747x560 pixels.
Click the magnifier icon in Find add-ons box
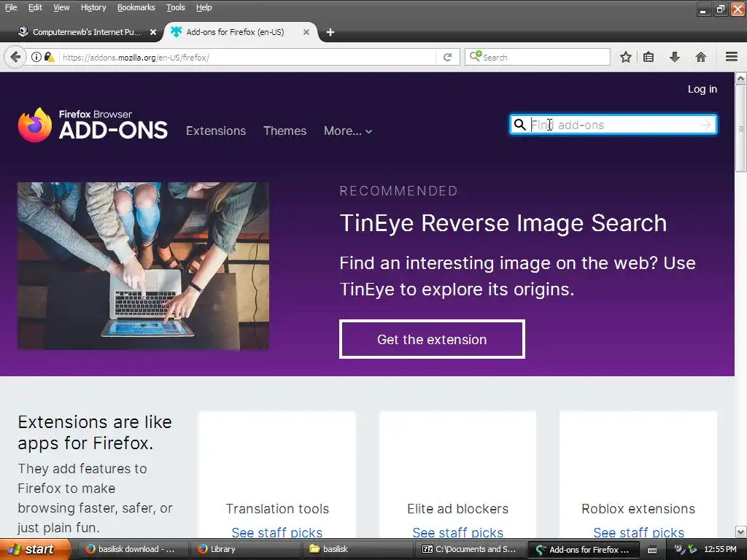pyautogui.click(x=519, y=125)
